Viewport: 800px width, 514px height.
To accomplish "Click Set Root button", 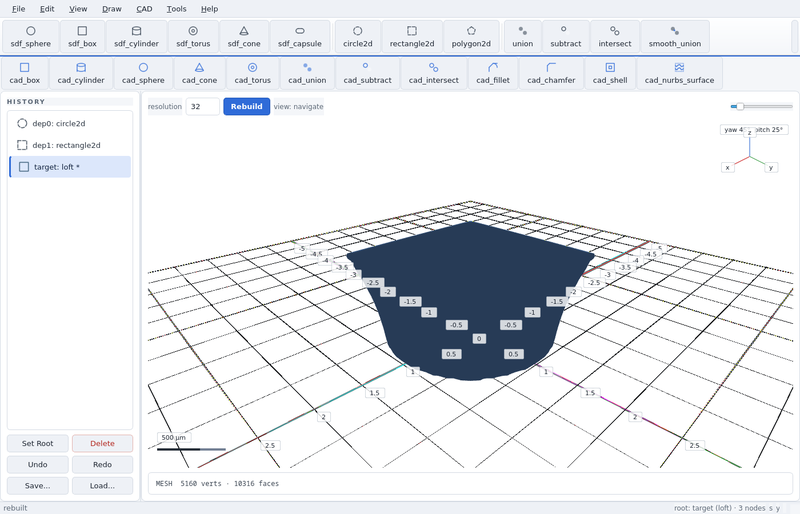I will [x=37, y=444].
